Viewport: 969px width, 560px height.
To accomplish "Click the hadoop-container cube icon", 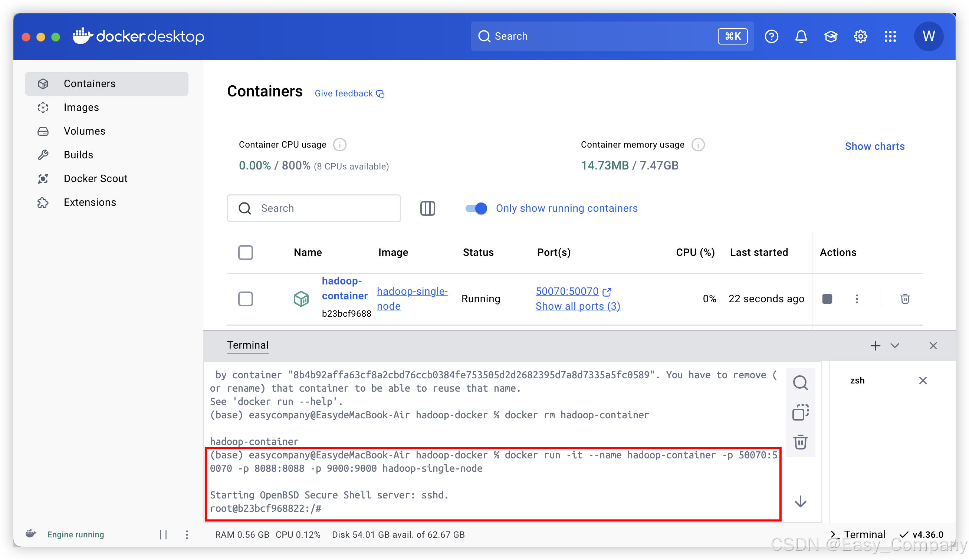I will (x=301, y=298).
